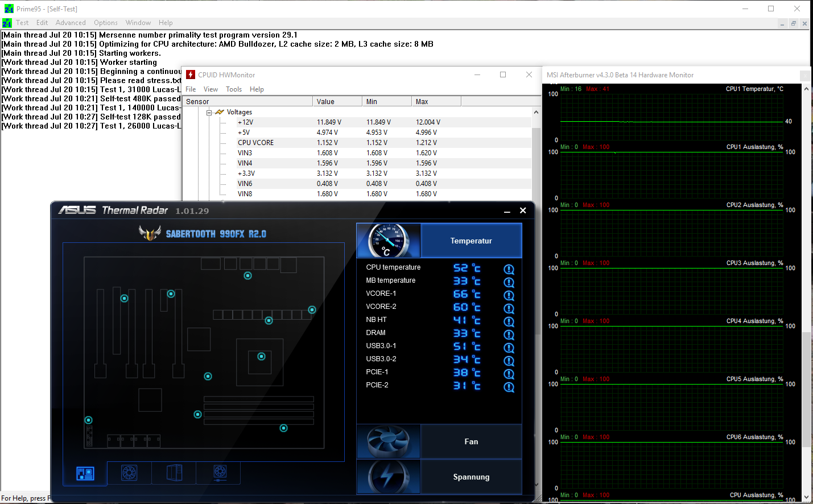Viewport: 813px width, 504px height.
Task: Click MSI Afterburner scrollbar down arrow
Action: (806, 497)
